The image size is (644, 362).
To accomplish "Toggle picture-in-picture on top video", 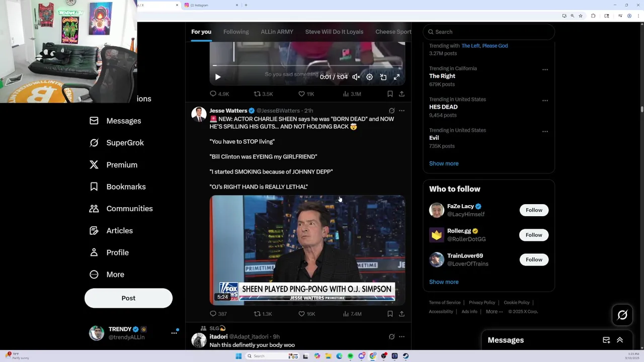I will (x=383, y=77).
